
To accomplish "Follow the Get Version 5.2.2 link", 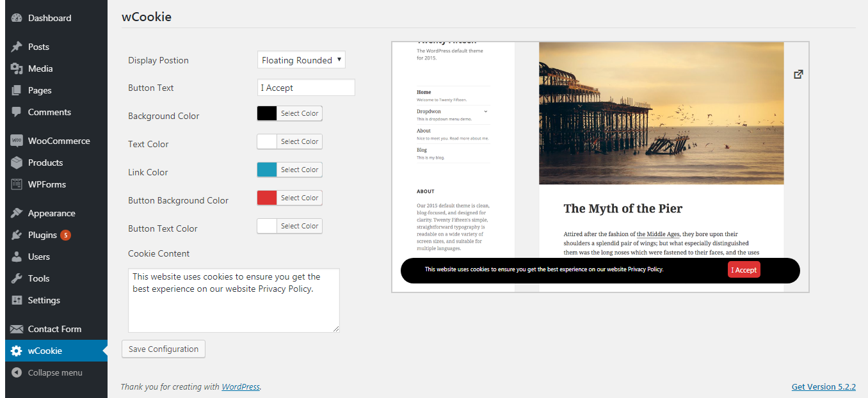I will coord(823,386).
